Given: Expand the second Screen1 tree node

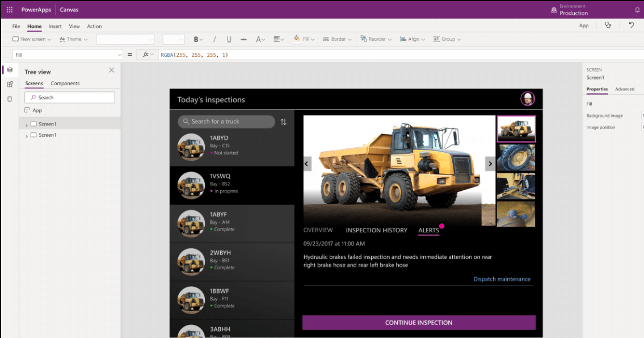Looking at the screenshot, I should click(x=27, y=136).
